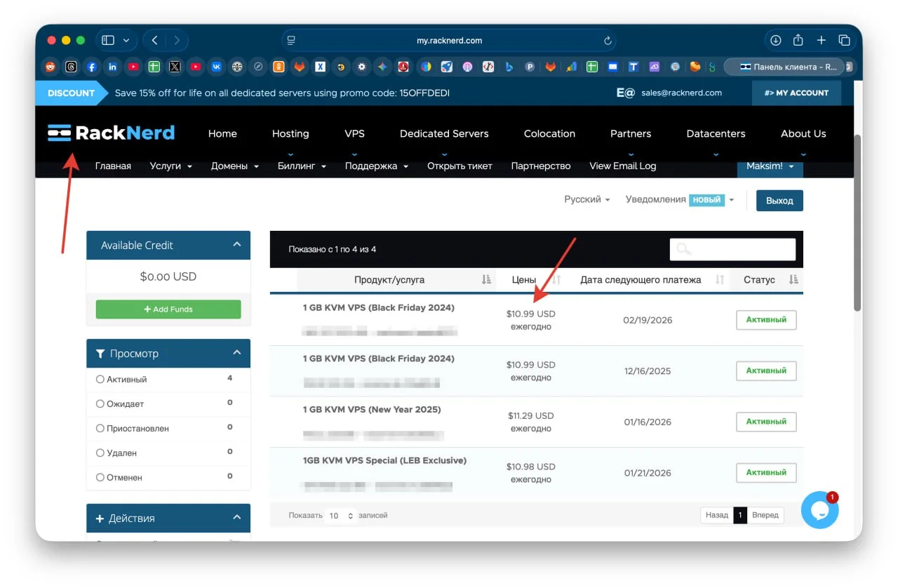Click the Add Funds button
Viewport: 898px width, 588px height.
coord(168,309)
